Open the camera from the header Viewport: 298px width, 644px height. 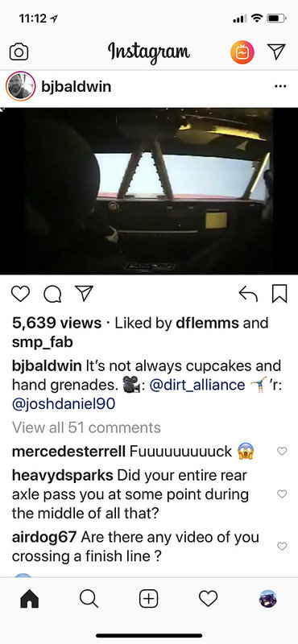19,52
